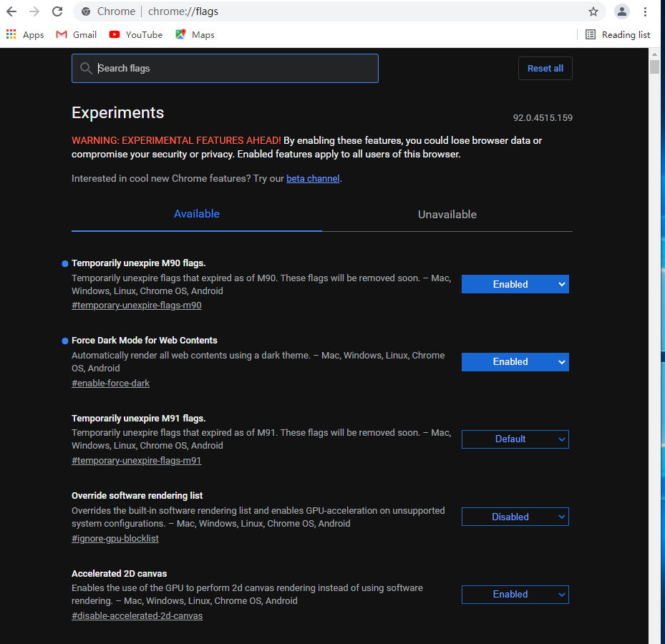Switch to the Unavailable tab
This screenshot has height=644, width=665.
(x=447, y=214)
